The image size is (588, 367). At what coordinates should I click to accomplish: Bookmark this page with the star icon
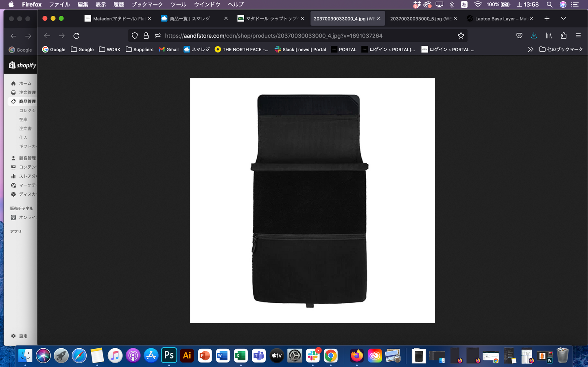461,36
